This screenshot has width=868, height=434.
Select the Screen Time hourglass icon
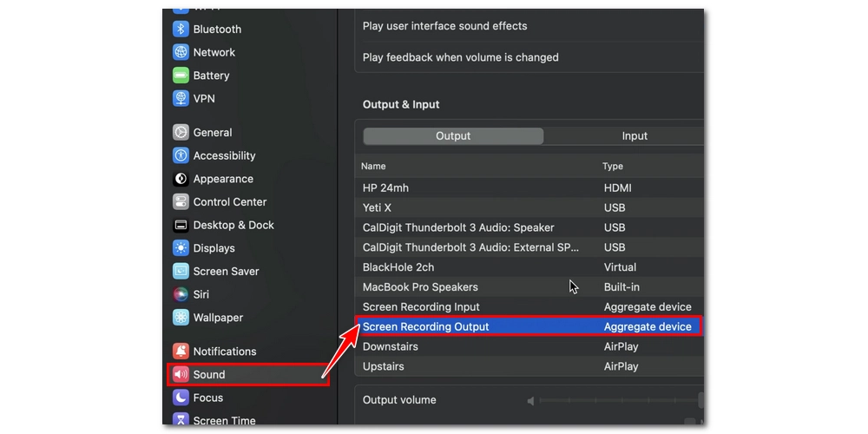click(181, 419)
